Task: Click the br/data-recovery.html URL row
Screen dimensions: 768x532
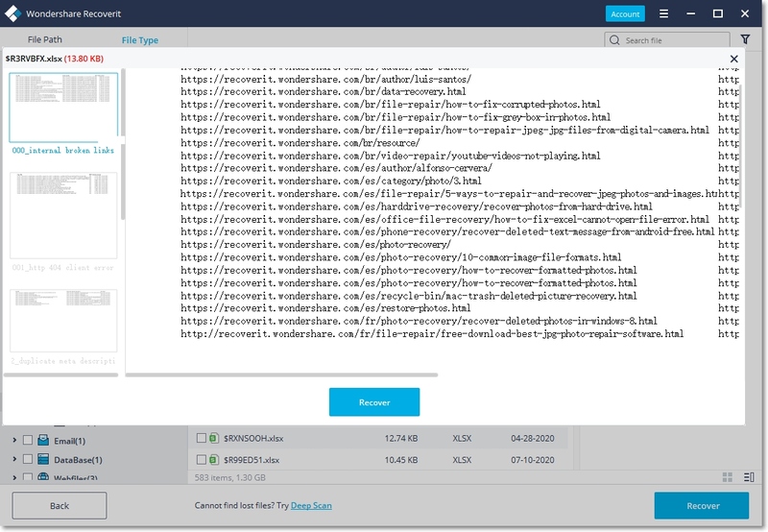Action: coord(324,91)
